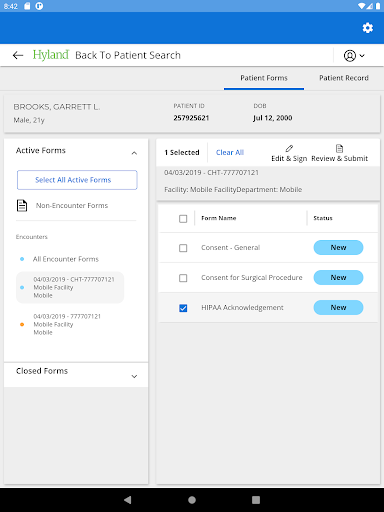Open the user account profile icon
The height and width of the screenshot is (512, 384).
[350, 56]
